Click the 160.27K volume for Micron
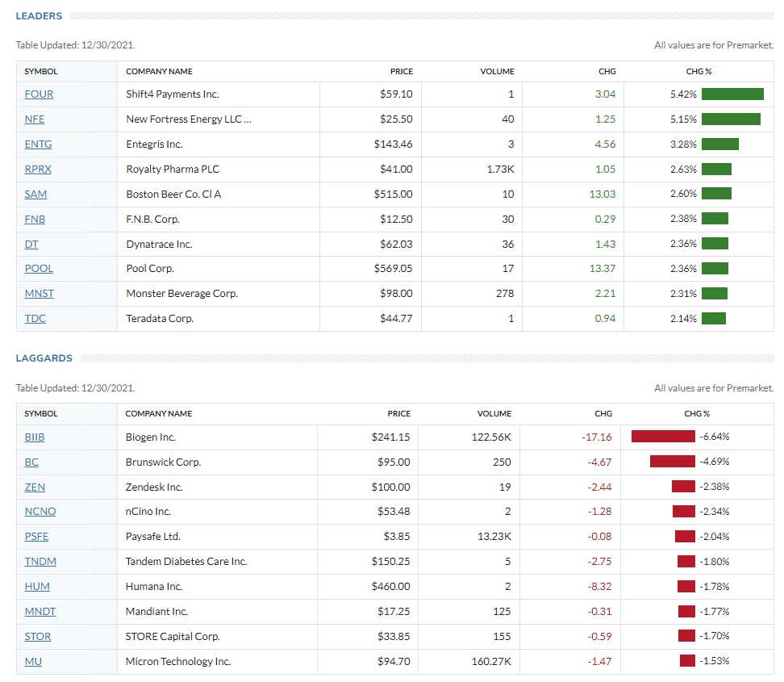784x682 pixels. tap(491, 662)
